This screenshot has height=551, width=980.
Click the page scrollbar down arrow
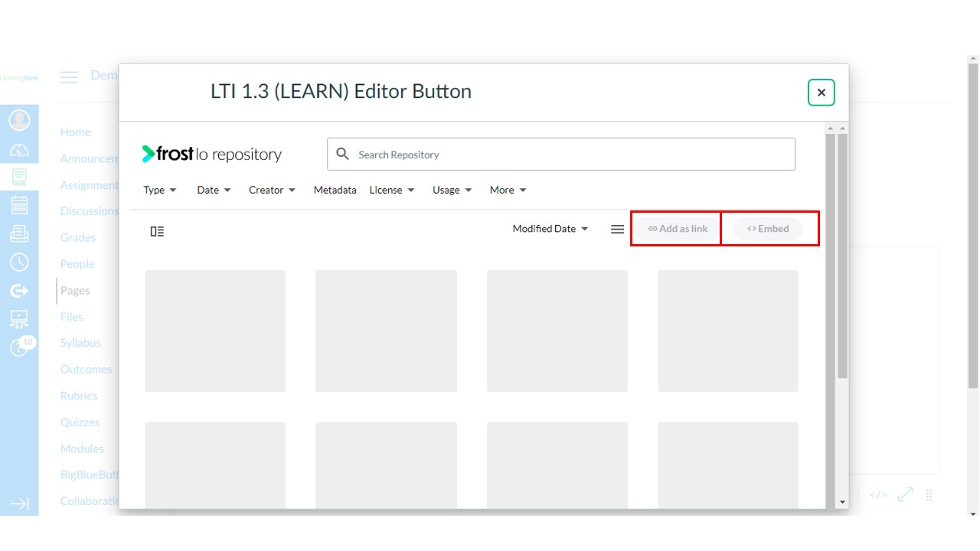pyautogui.click(x=973, y=514)
